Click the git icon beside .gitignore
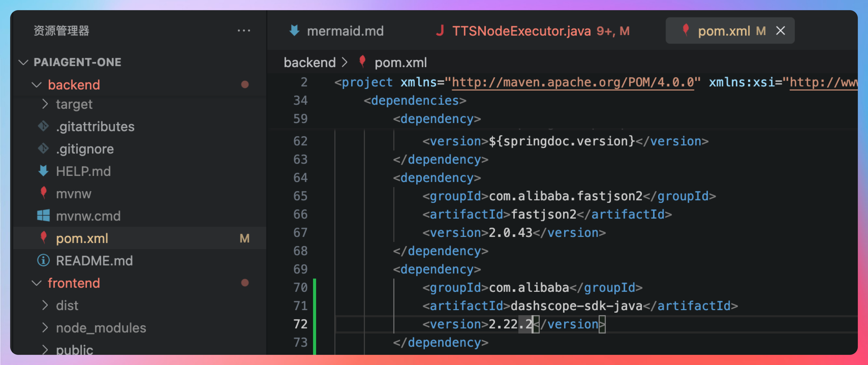The width and height of the screenshot is (868, 365). [43, 149]
